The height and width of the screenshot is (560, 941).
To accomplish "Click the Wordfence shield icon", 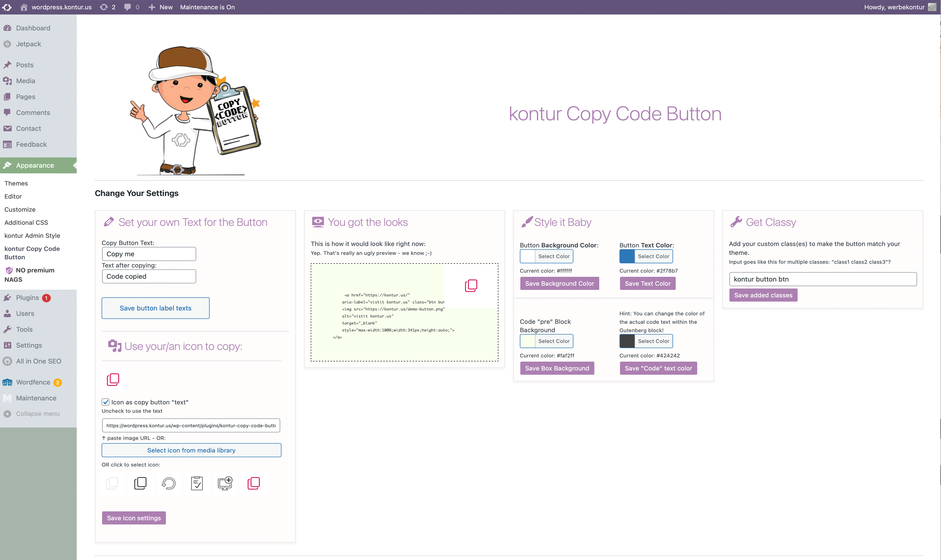I will (7, 382).
